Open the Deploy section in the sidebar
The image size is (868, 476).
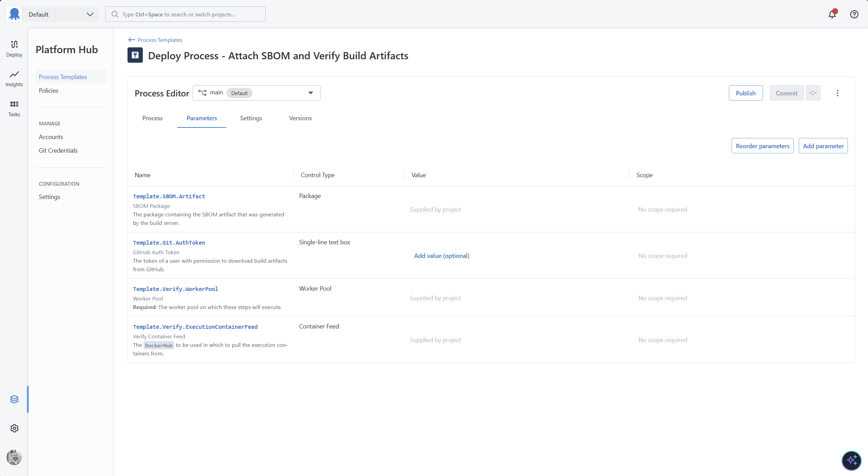[x=14, y=48]
